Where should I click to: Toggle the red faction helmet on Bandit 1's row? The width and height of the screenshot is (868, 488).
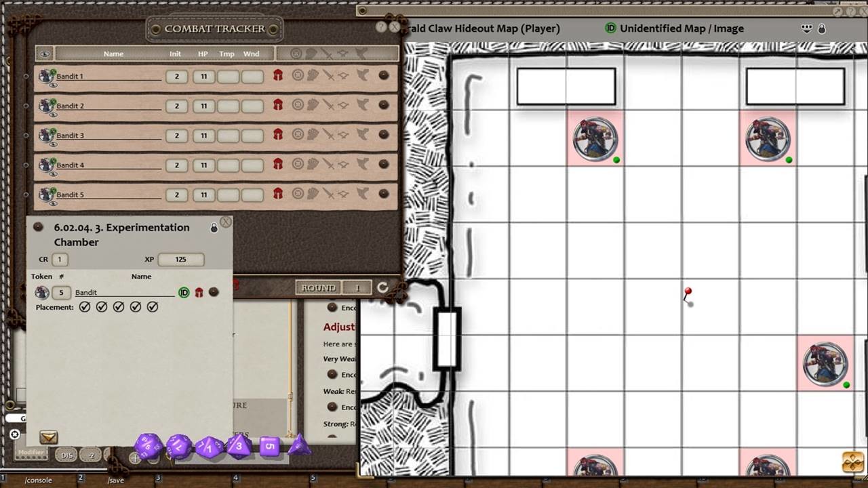[278, 76]
